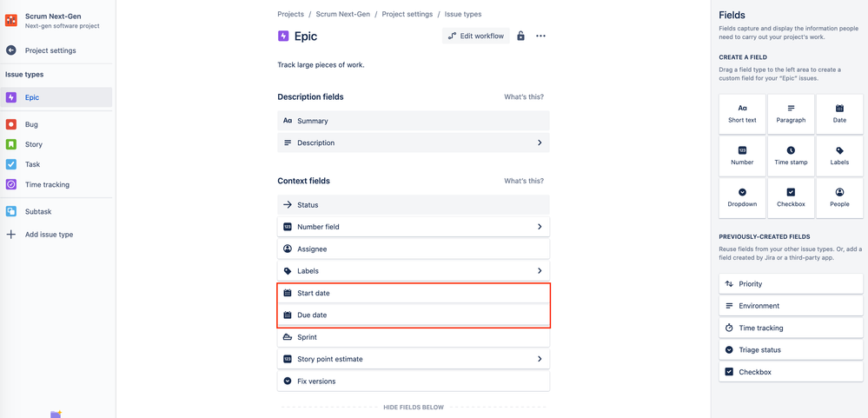The image size is (868, 418).
Task: Expand the Description field chevron
Action: point(540,143)
